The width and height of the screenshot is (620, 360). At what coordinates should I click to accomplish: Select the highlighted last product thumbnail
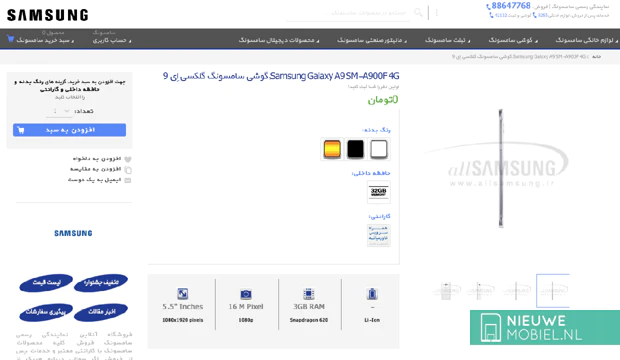(x=552, y=291)
